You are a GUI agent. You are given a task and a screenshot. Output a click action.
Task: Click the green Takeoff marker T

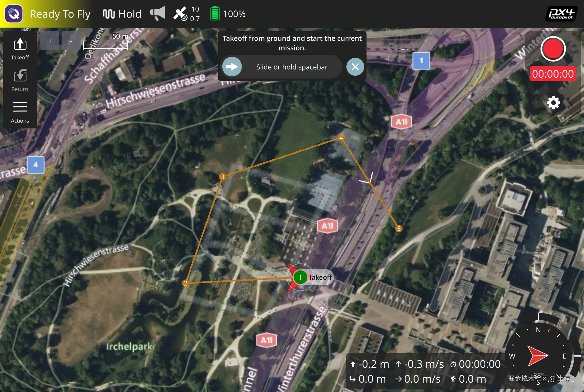tap(300, 277)
